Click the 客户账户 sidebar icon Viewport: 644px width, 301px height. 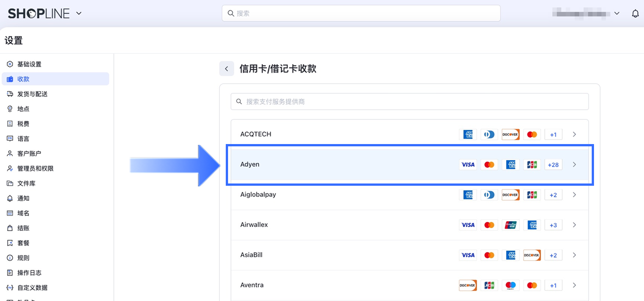click(10, 154)
